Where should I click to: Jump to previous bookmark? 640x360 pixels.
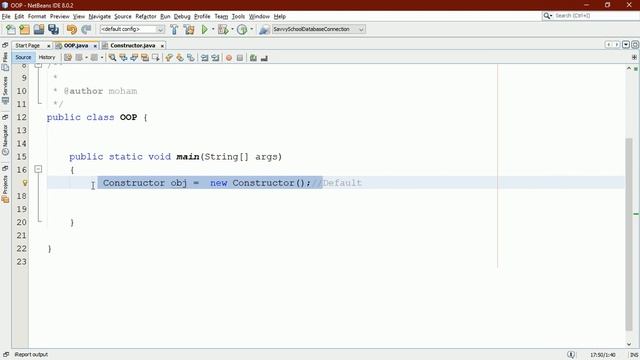[169, 58]
